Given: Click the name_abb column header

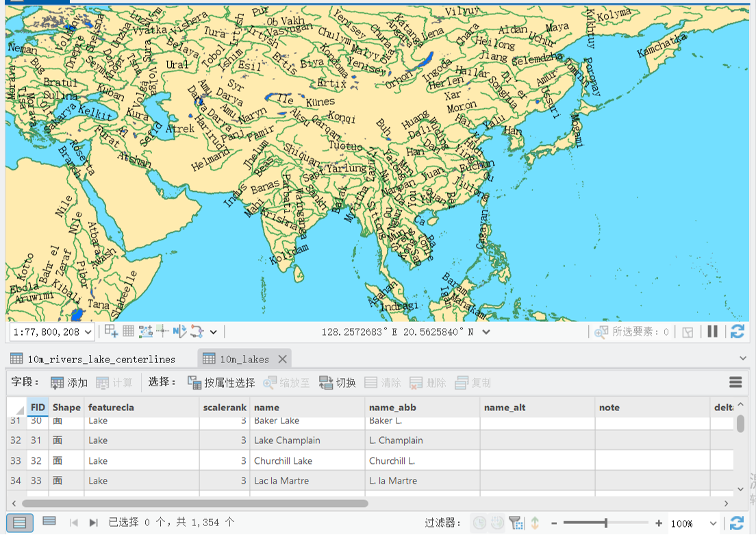Looking at the screenshot, I should [423, 408].
